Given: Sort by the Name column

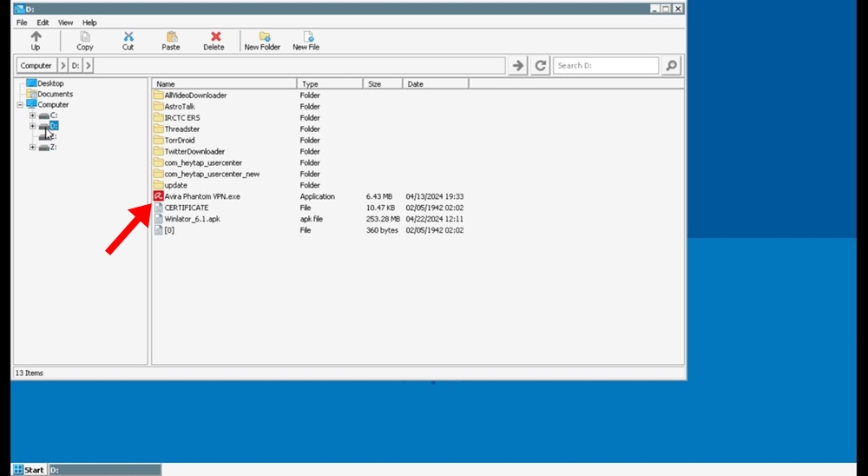Looking at the screenshot, I should click(x=224, y=84).
